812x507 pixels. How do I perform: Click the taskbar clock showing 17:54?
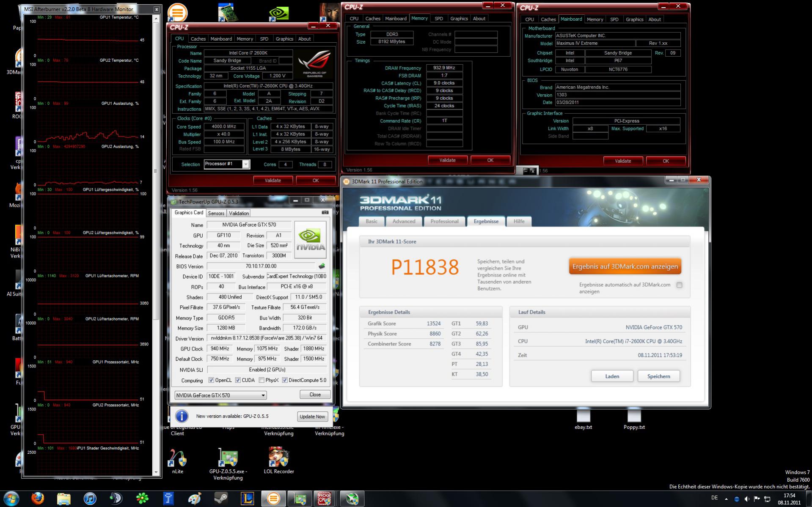click(789, 499)
